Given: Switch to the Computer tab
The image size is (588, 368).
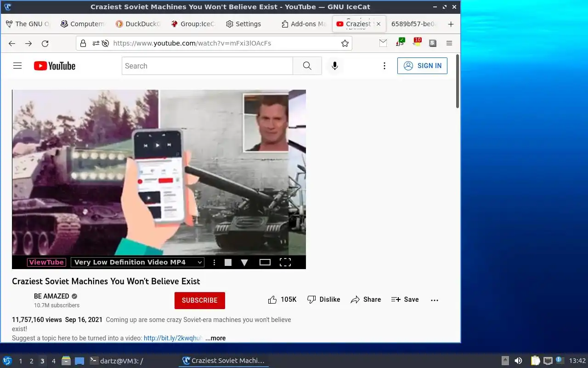Looking at the screenshot, I should (83, 24).
